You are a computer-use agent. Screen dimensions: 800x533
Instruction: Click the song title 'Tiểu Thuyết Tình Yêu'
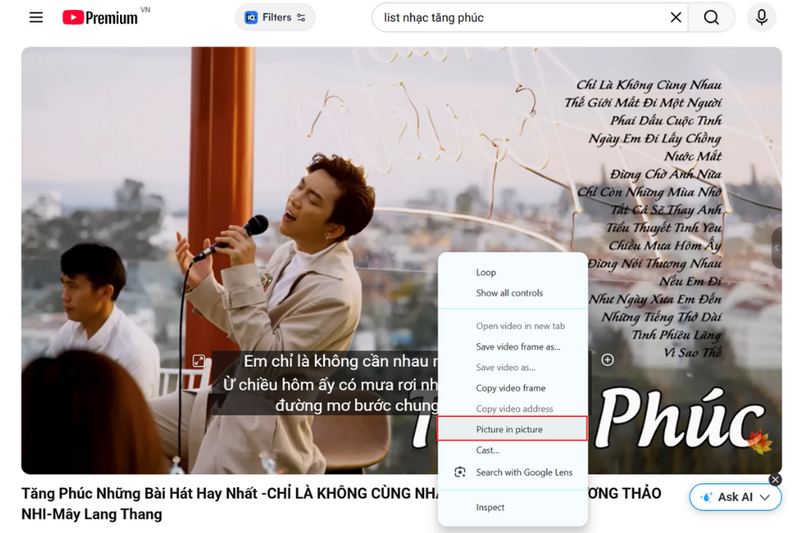coord(664,227)
